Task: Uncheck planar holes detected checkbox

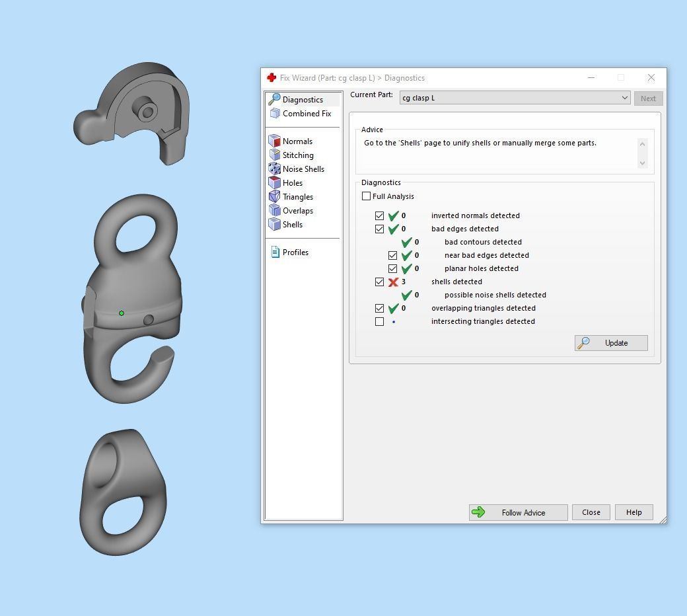Action: coord(392,268)
